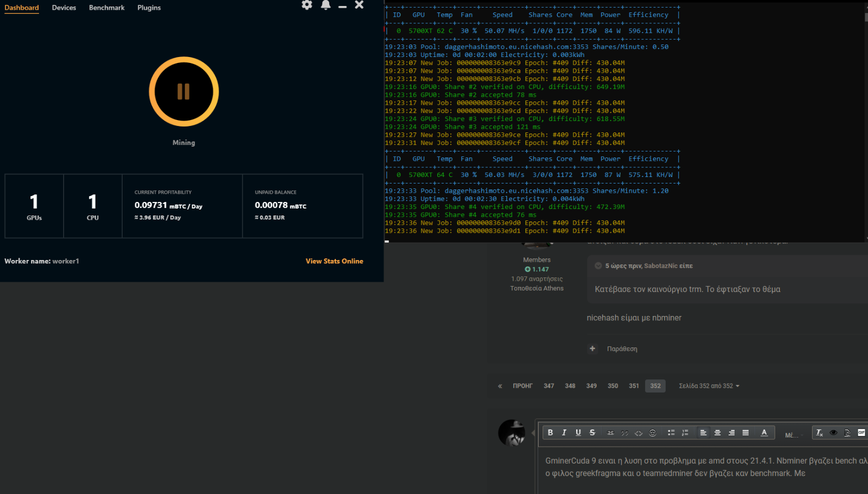The height and width of the screenshot is (494, 868).
Task: Pause mining with the round orange button
Action: pyautogui.click(x=184, y=92)
